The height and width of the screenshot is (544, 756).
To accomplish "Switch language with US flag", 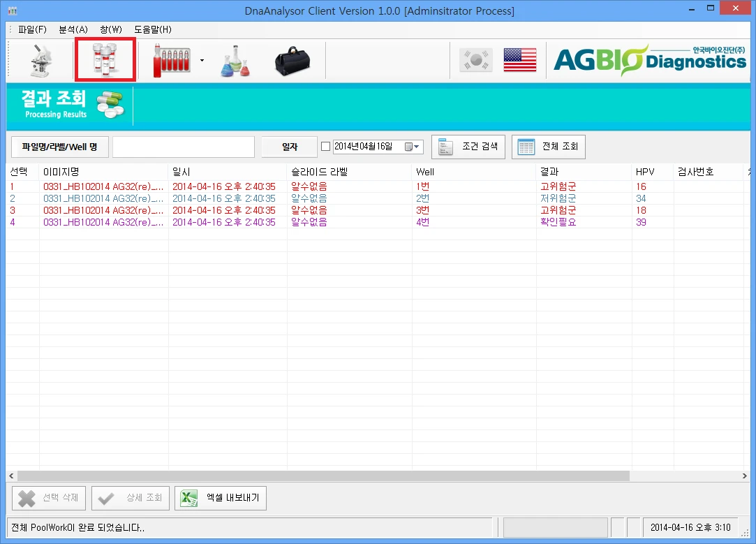I will pyautogui.click(x=520, y=60).
